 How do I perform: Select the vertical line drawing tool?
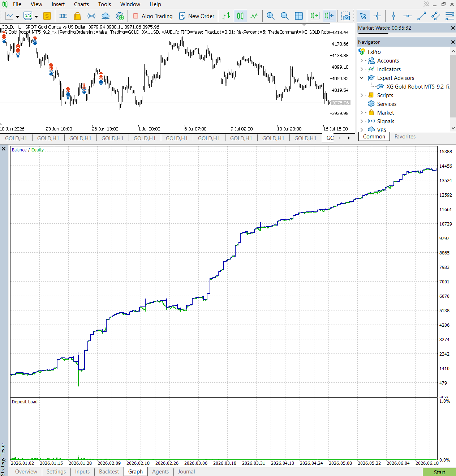pyautogui.click(x=393, y=16)
